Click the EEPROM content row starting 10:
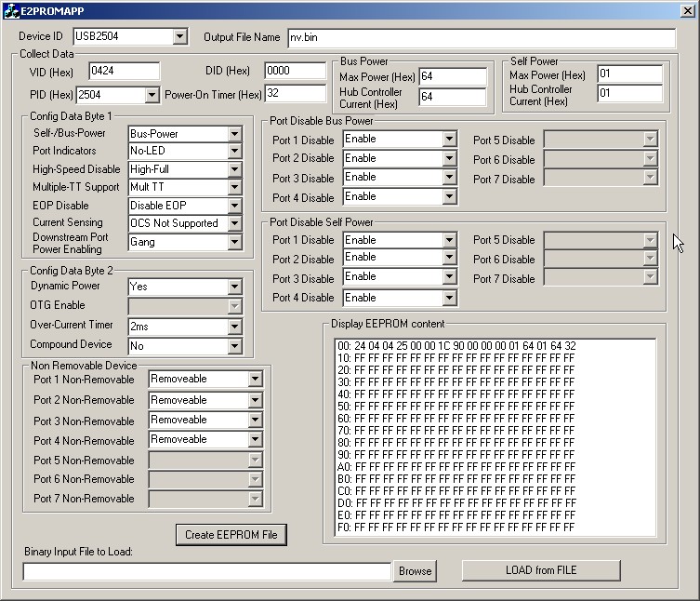The image size is (700, 601). click(x=456, y=358)
